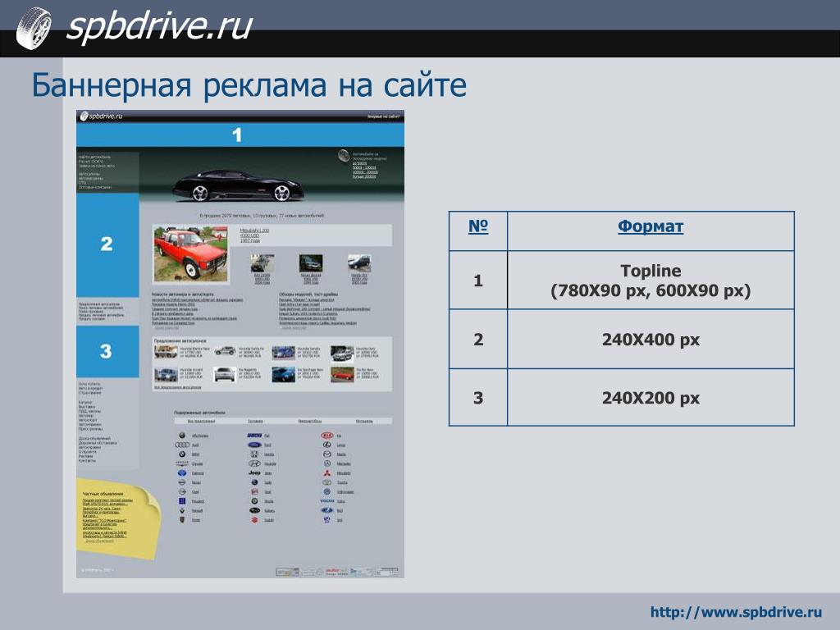The image size is (840, 630).
Task: Click the Alfa Romeo brand logo
Action: (182, 436)
